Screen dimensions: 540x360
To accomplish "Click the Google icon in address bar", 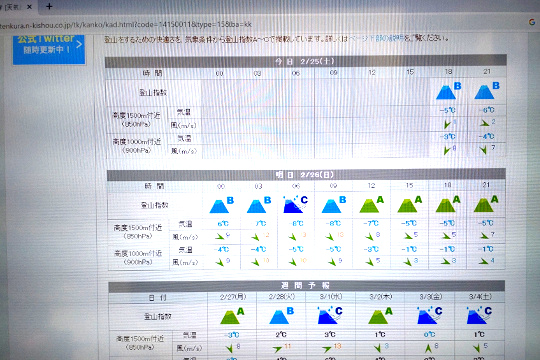I will (x=532, y=22).
